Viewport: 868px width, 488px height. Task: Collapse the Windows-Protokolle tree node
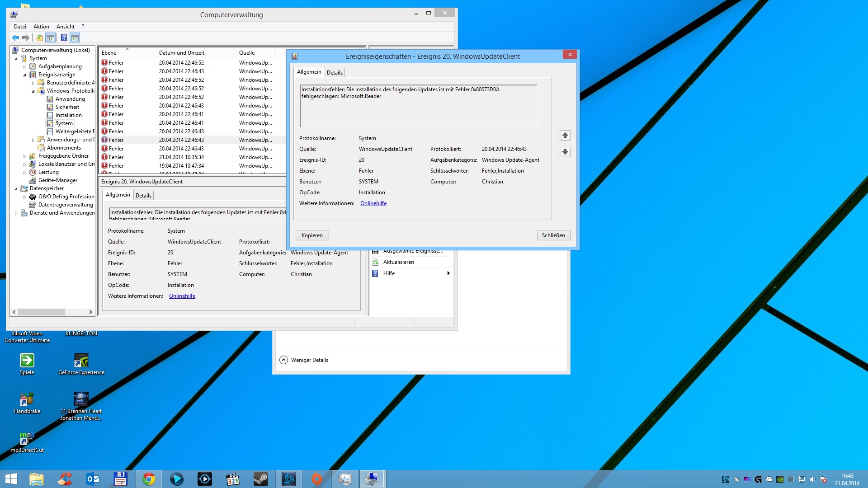[33, 91]
